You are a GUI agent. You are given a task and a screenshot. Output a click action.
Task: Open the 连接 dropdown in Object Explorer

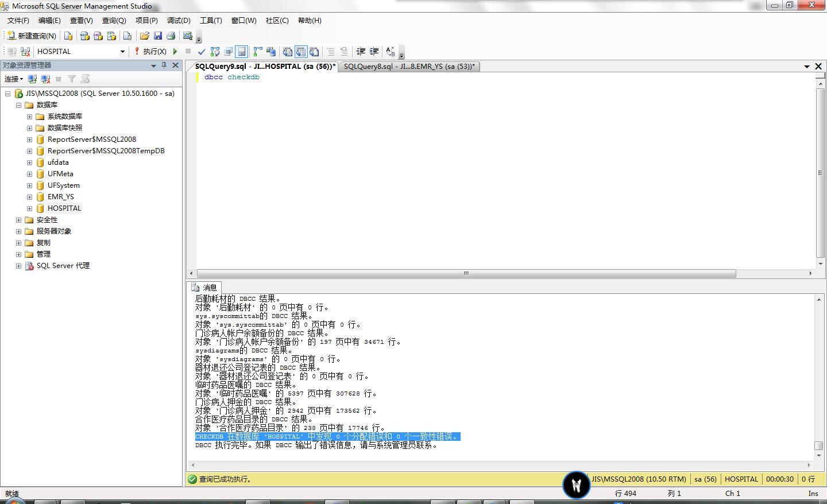pos(14,79)
